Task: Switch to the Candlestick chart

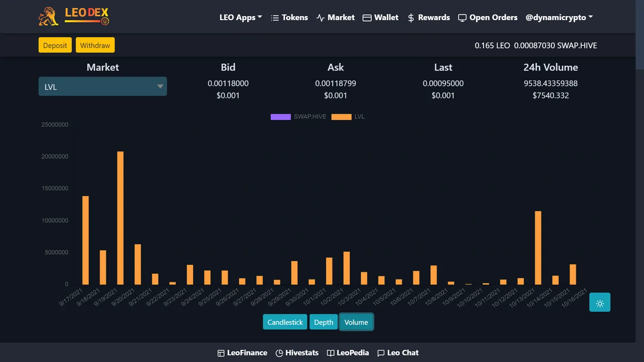Action: click(x=285, y=322)
